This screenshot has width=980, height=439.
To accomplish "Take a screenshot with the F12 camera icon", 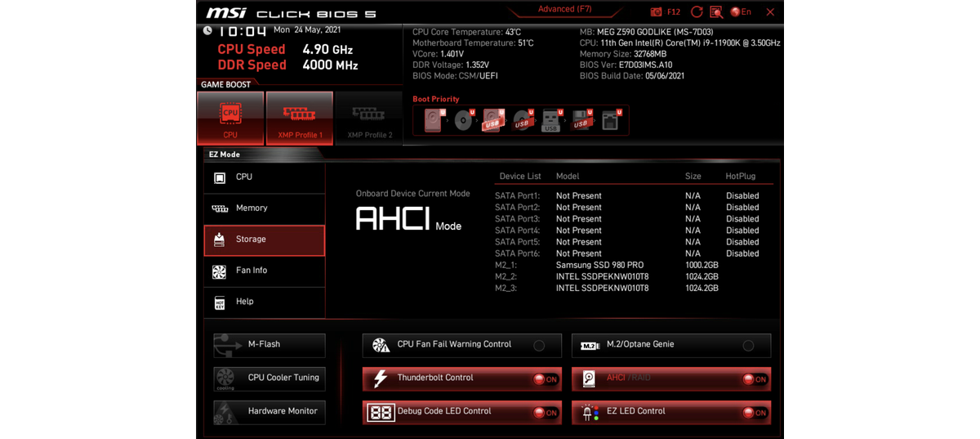I will (657, 12).
